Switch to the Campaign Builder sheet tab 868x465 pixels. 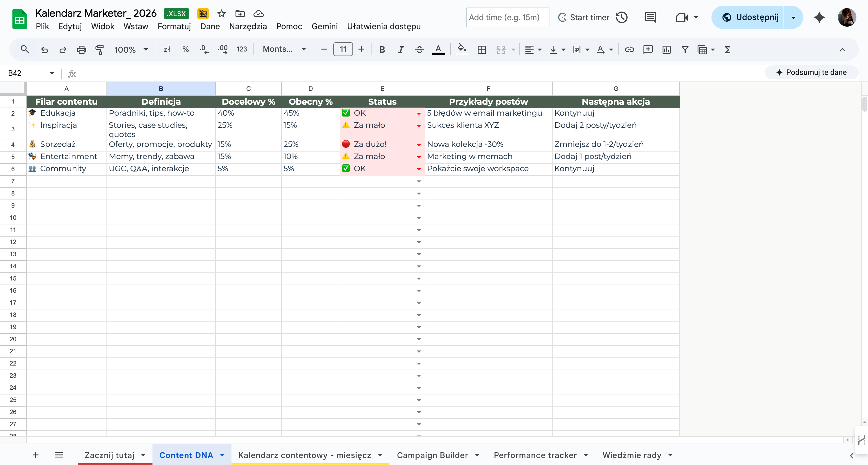(x=432, y=455)
